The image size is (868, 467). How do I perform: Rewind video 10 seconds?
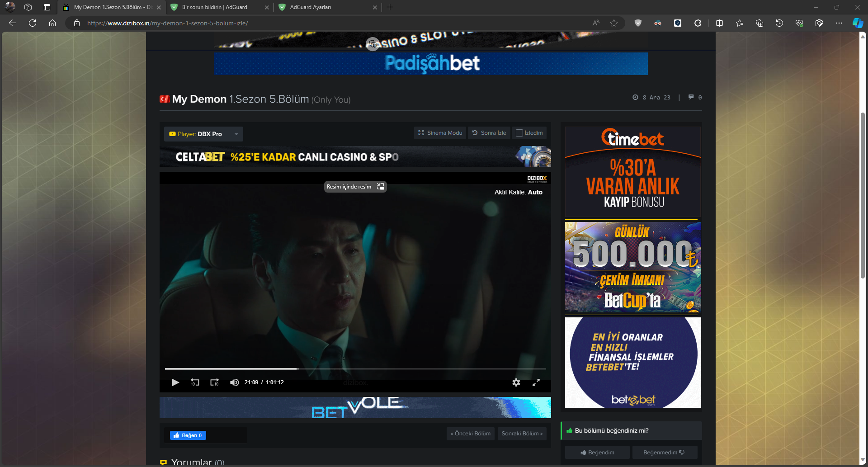pos(195,382)
